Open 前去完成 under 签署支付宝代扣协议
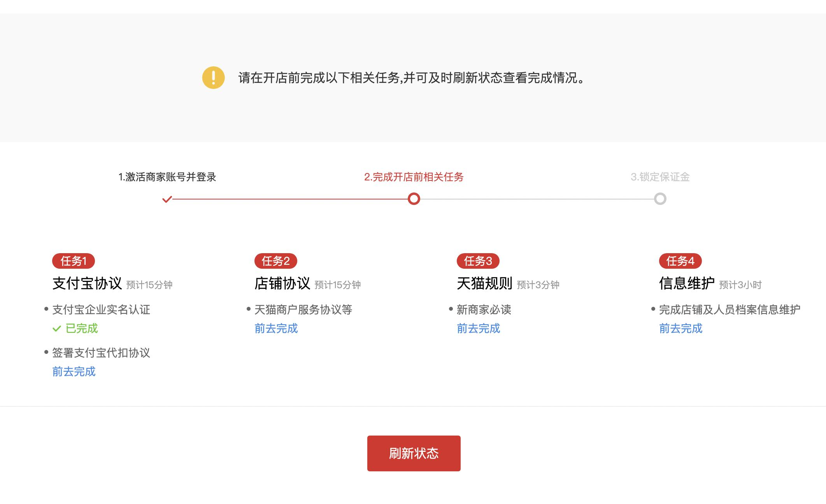This screenshot has width=826, height=504. (74, 372)
